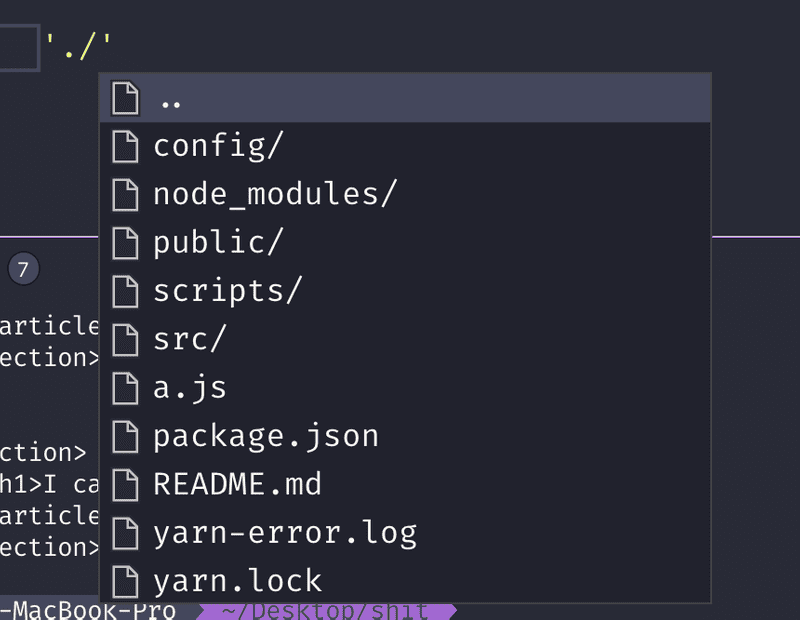This screenshot has height=620, width=800.
Task: Click the icon next to yarn-error.log
Action: click(x=125, y=532)
